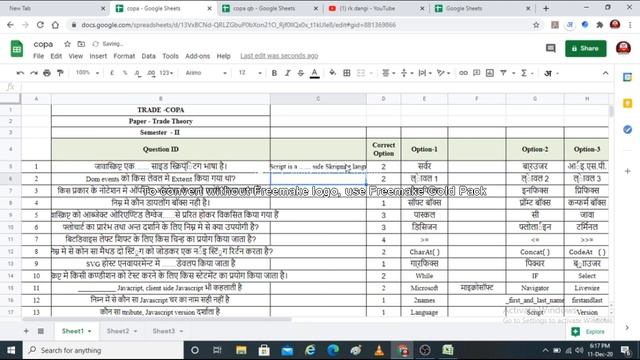Open the Arimo font dropdown
The height and width of the screenshot is (360, 640).
(206, 73)
